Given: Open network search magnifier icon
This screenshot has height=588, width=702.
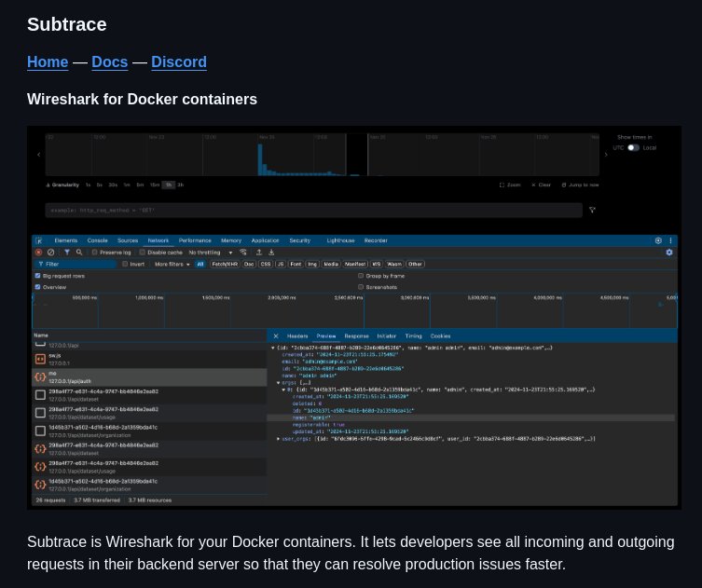Looking at the screenshot, I should click(79, 253).
